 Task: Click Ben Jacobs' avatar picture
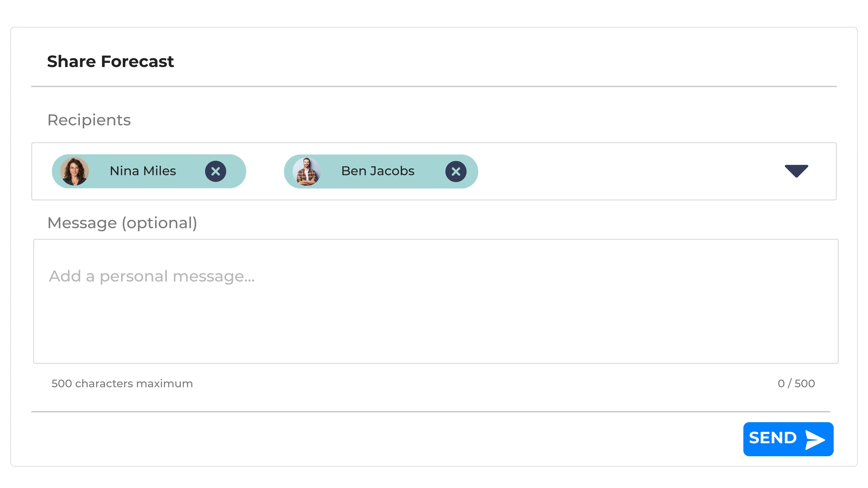point(306,171)
